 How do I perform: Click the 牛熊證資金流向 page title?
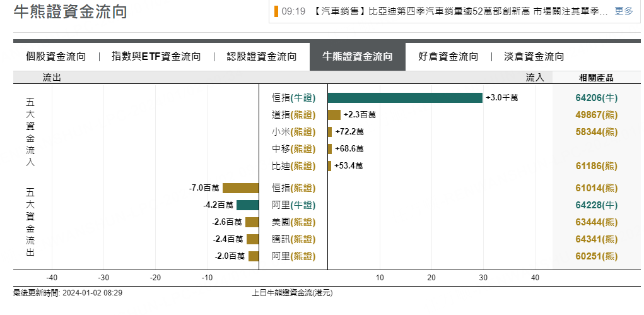(x=70, y=12)
